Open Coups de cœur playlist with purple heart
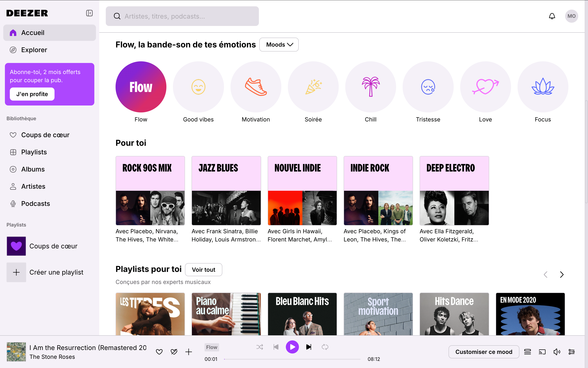This screenshot has width=588, height=368. (50, 246)
